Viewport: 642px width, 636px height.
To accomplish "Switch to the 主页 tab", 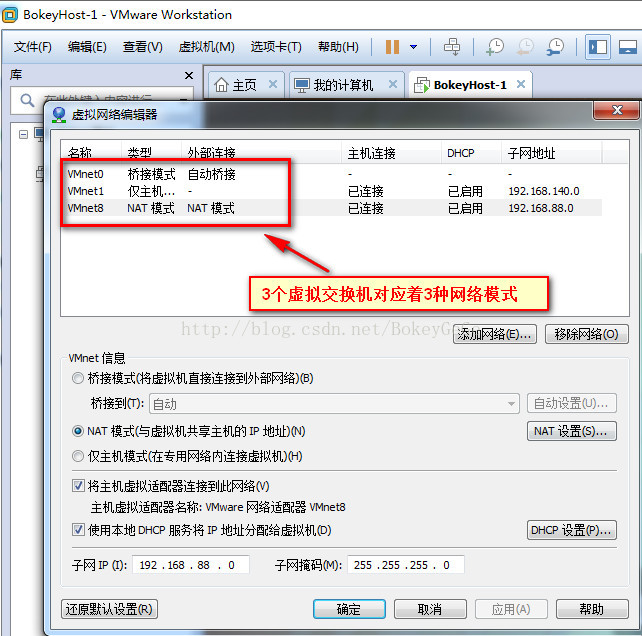I will tap(244, 85).
